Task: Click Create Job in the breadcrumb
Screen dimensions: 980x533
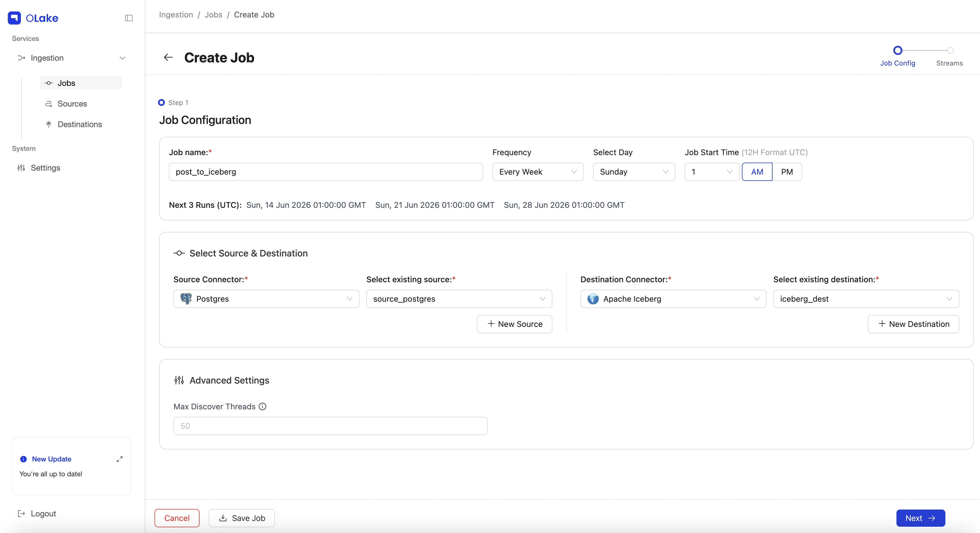Action: pyautogui.click(x=254, y=15)
